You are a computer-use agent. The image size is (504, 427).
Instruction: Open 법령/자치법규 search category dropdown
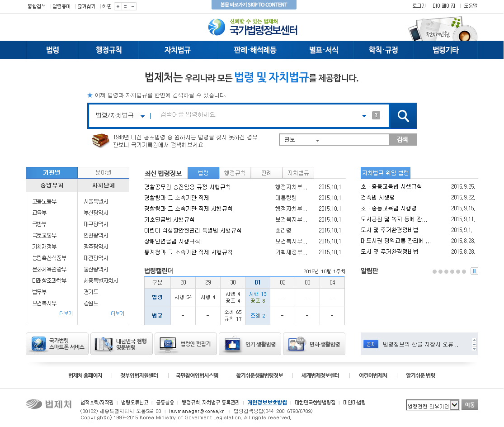120,115
